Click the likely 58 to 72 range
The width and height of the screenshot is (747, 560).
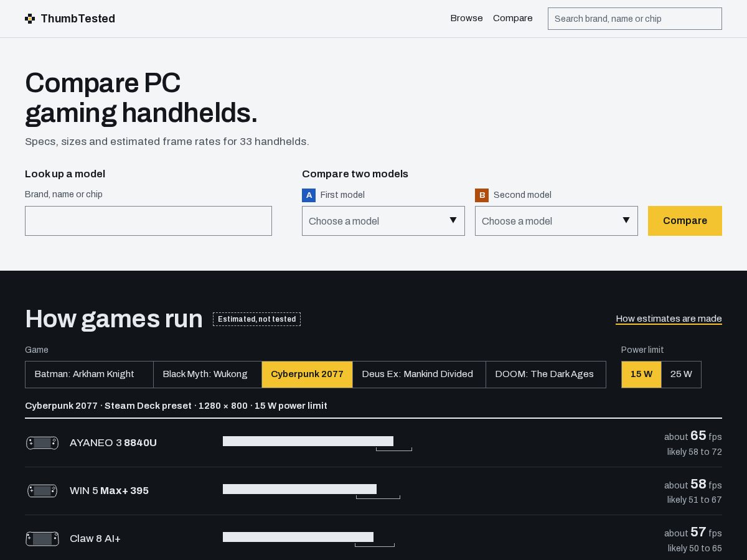tap(695, 452)
